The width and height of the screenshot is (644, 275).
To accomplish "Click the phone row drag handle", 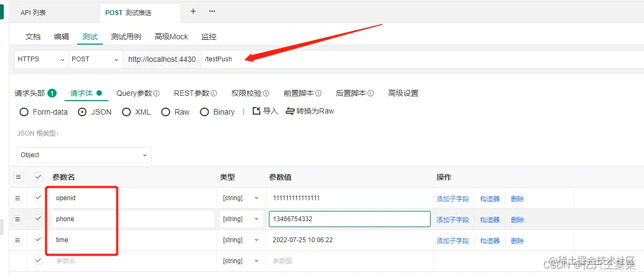I will (x=17, y=219).
